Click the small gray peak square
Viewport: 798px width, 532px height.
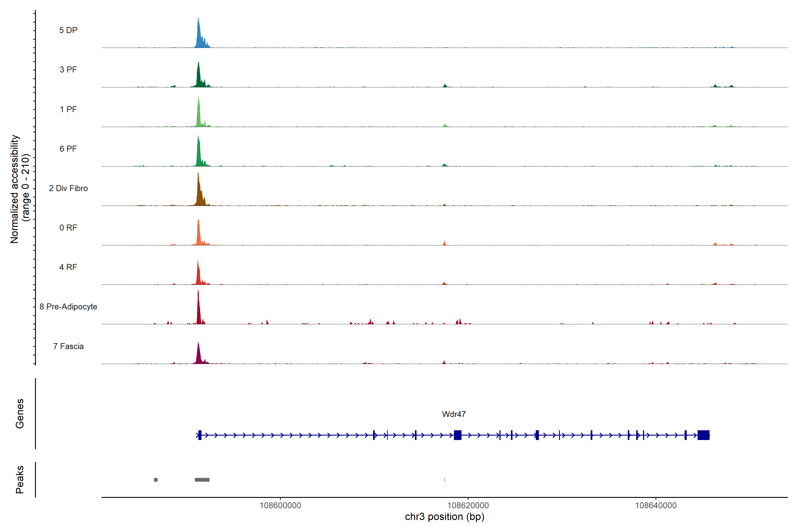[x=156, y=480]
